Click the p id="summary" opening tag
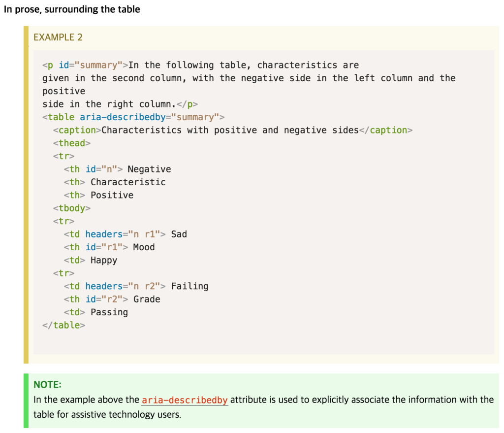The height and width of the screenshot is (433, 504). (85, 65)
